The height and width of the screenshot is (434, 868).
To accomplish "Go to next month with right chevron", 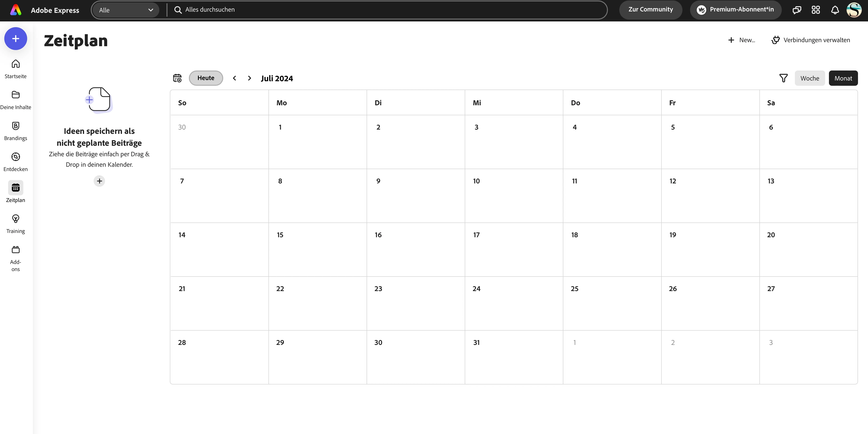I will [249, 78].
